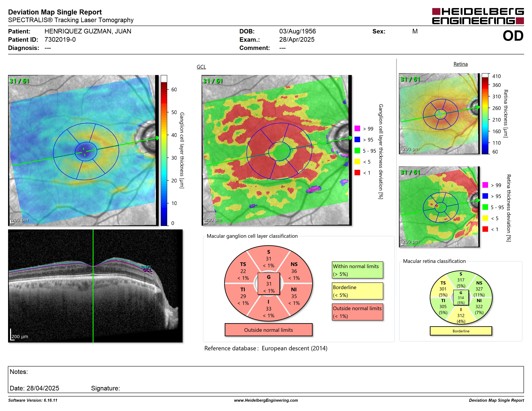Click the large OD eye label
532x411 pixels.
513,36
